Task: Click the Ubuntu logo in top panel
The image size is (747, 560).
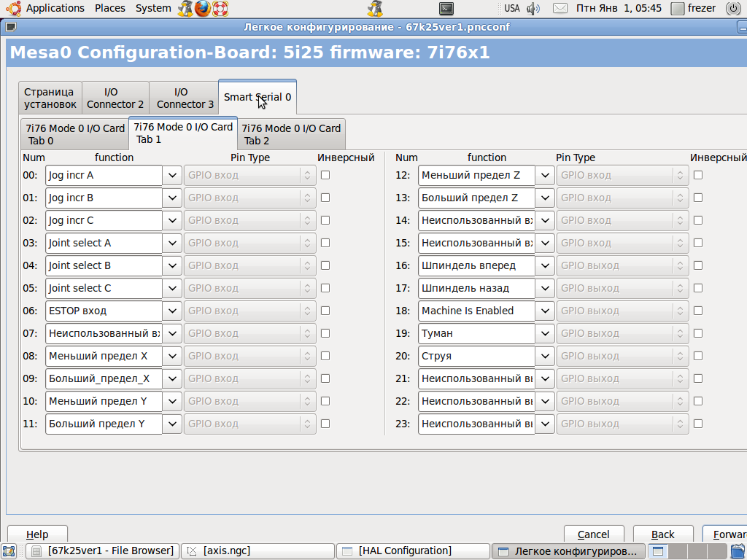Action: click(x=13, y=8)
